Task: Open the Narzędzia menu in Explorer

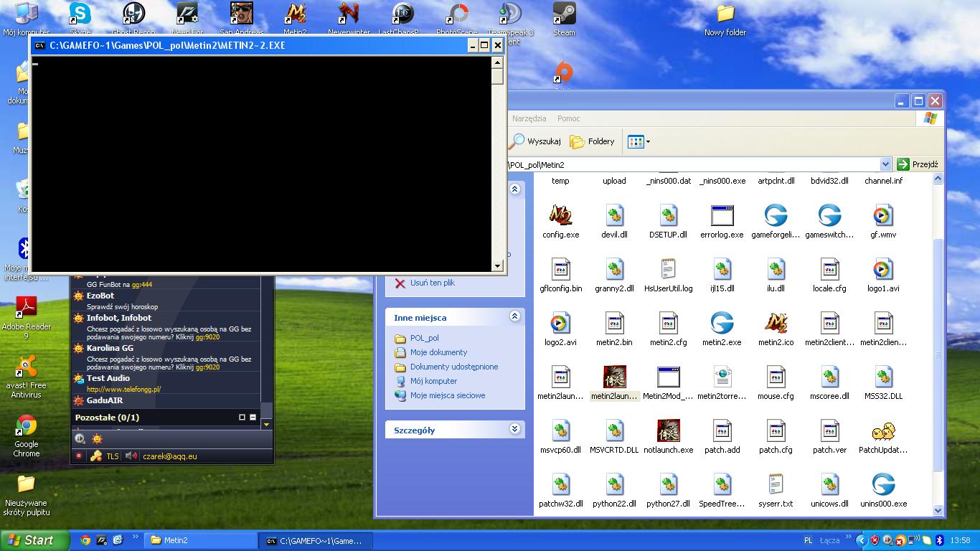Action: point(529,118)
